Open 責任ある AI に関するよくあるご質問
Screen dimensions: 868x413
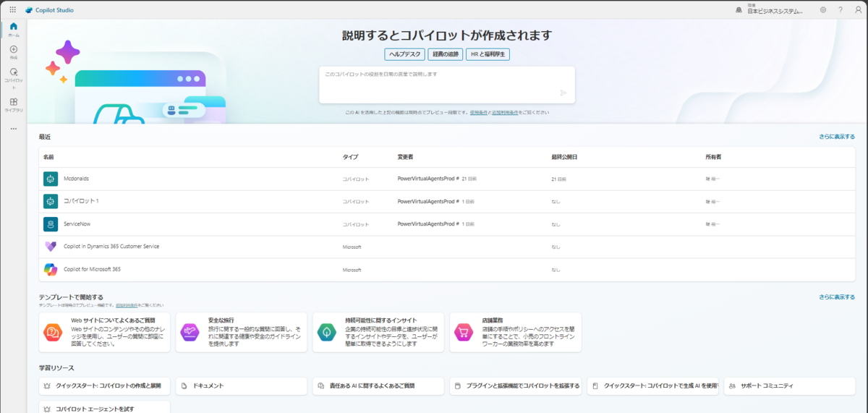[378, 386]
